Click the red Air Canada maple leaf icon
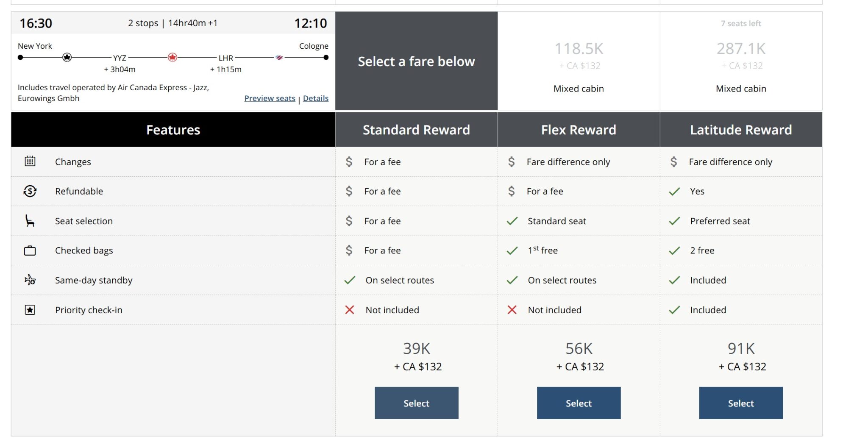Image resolution: width=868 pixels, height=442 pixels. (x=172, y=57)
